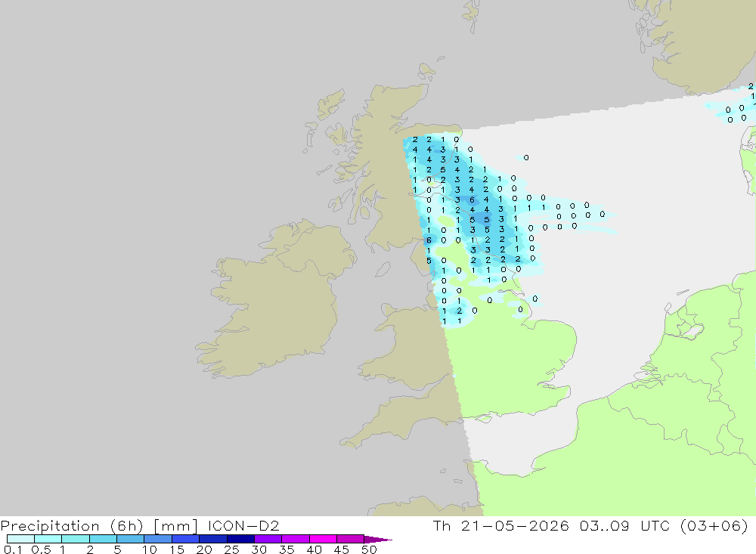The height and width of the screenshot is (554, 756).
Task: Click the 15–20 mm legend color swatch
Action: (186, 539)
